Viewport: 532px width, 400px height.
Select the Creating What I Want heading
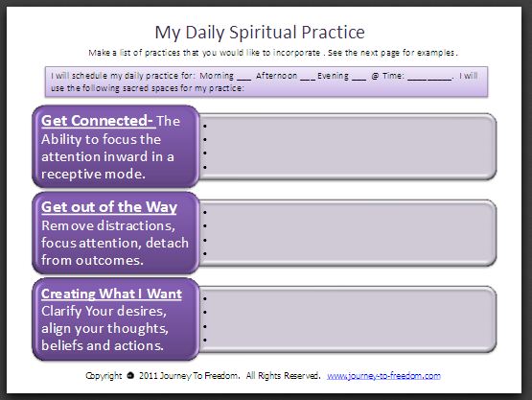pos(111,294)
